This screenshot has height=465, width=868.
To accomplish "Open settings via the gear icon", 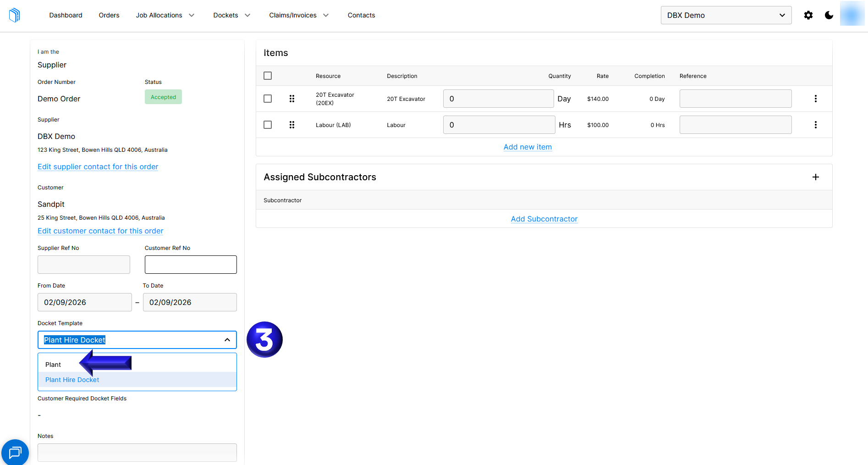I will coord(808,15).
